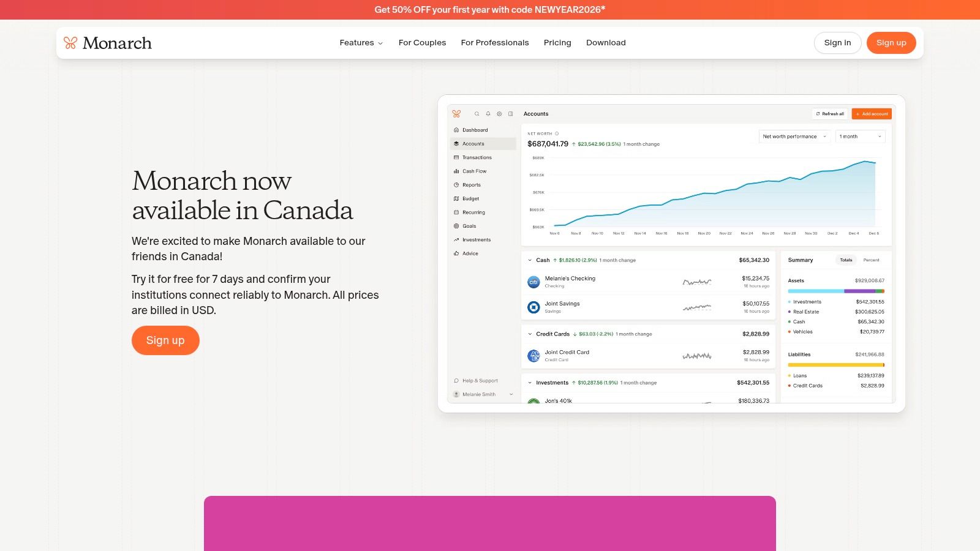Toggle the sidebar panel icon in preview
The height and width of the screenshot is (551, 980).
click(511, 114)
